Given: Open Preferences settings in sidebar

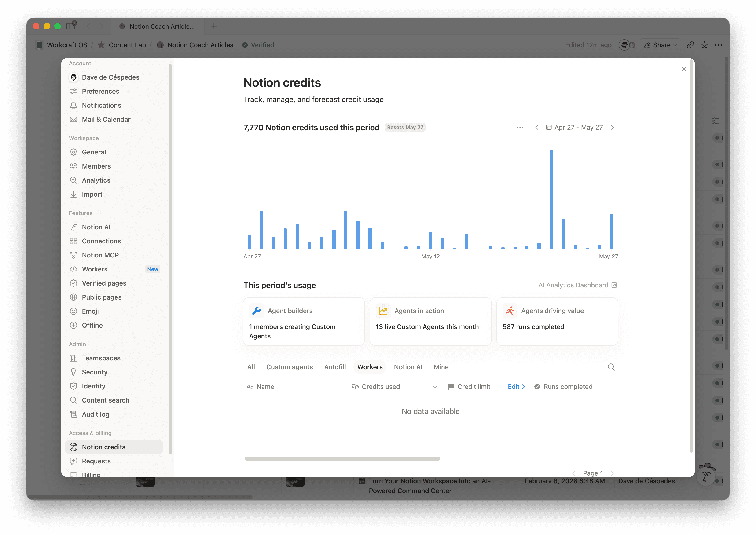Looking at the screenshot, I should click(x=114, y=91).
